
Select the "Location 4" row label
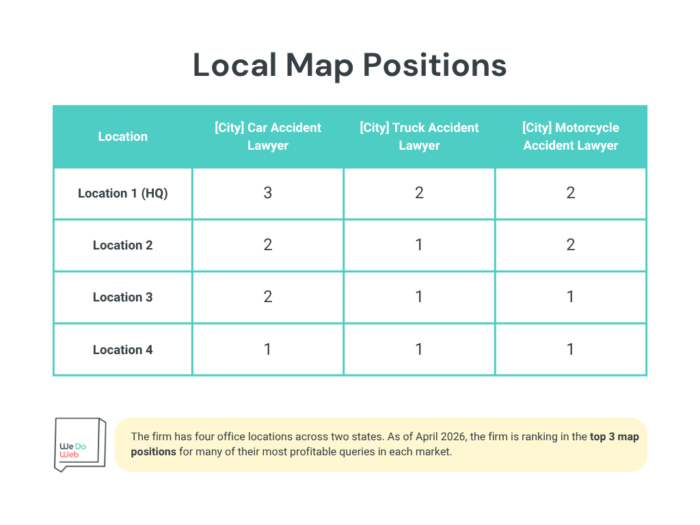coord(123,350)
